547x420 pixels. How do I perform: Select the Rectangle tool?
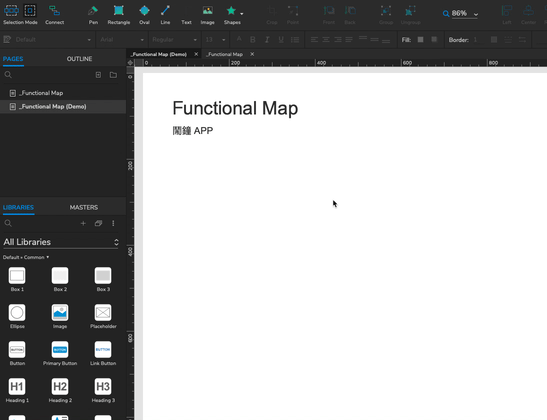point(119,15)
